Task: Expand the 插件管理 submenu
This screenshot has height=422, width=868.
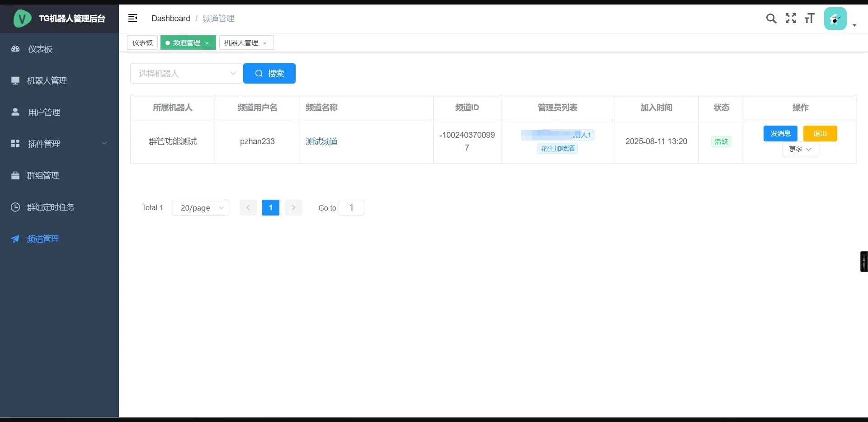Action: pos(59,144)
